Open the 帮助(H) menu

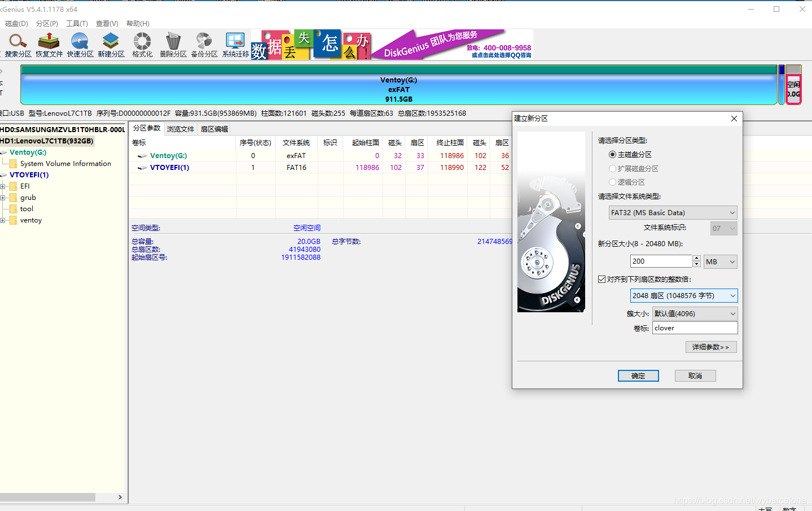pos(138,24)
